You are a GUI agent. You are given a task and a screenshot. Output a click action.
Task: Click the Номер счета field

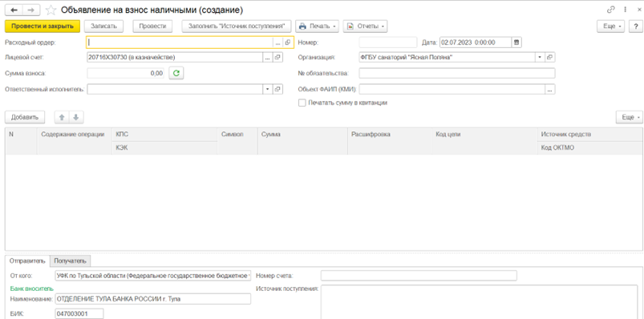click(419, 276)
